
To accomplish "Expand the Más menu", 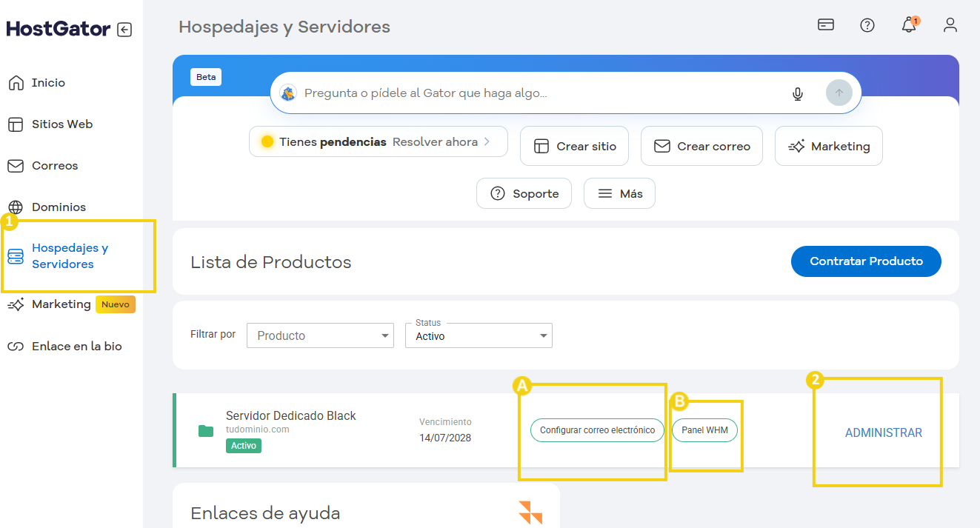I will (x=619, y=193).
